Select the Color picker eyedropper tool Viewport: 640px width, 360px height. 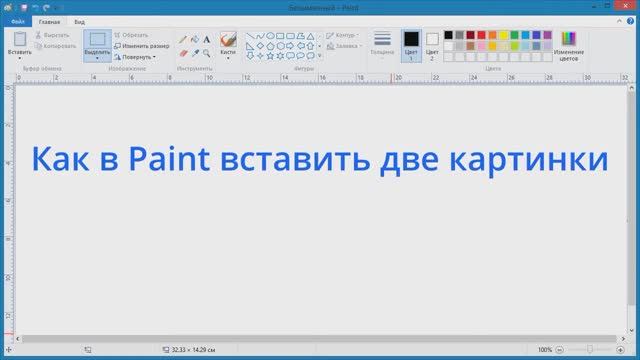click(195, 53)
